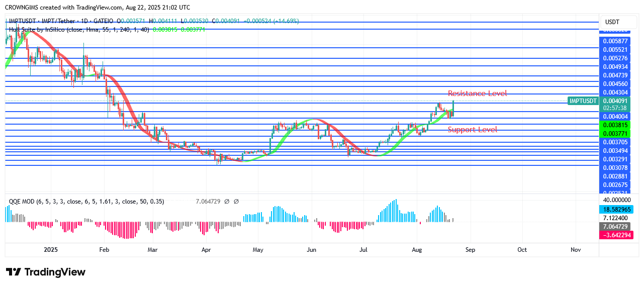644x287 pixels.
Task: Click the 0.003494 price level label
Action: point(615,151)
